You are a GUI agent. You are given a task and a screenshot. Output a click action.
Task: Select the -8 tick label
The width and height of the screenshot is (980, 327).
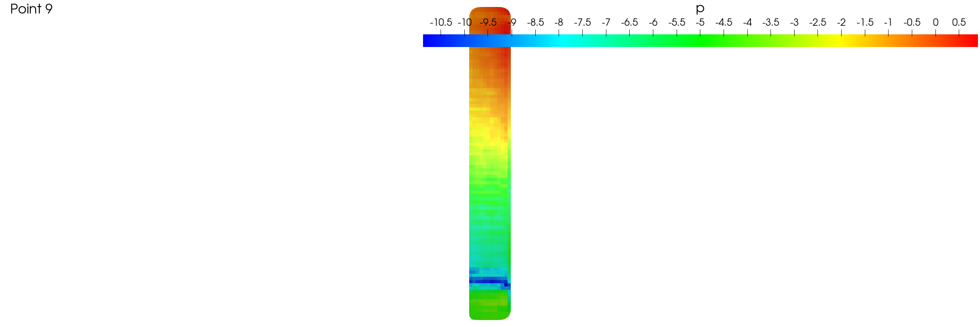pyautogui.click(x=559, y=22)
